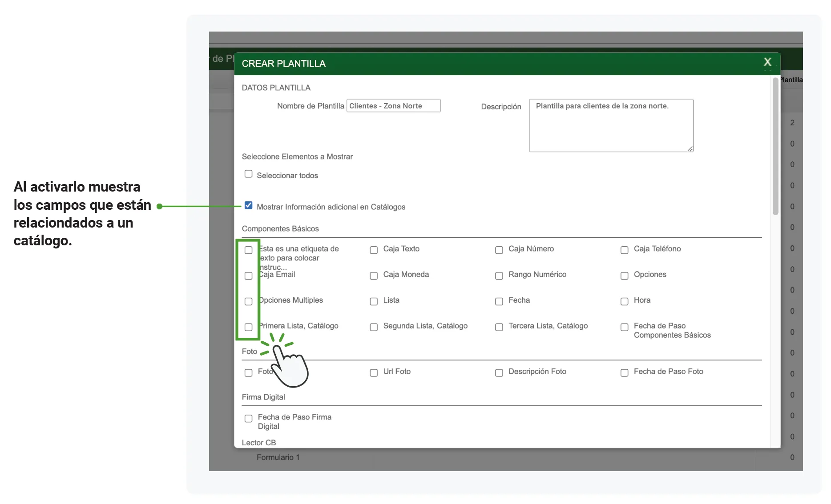
Task: Click the Lector CB section heading
Action: tap(259, 443)
